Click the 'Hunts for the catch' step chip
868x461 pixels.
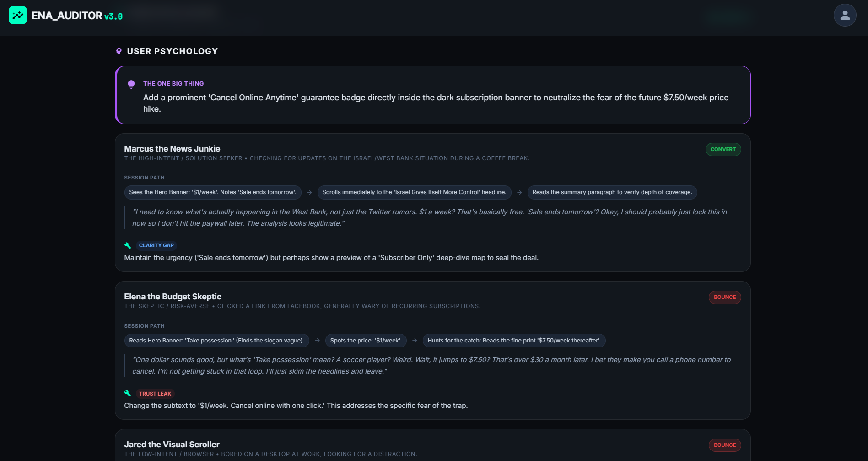514,341
